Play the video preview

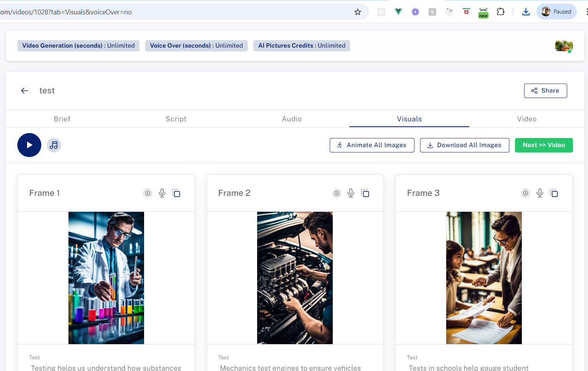coord(29,145)
